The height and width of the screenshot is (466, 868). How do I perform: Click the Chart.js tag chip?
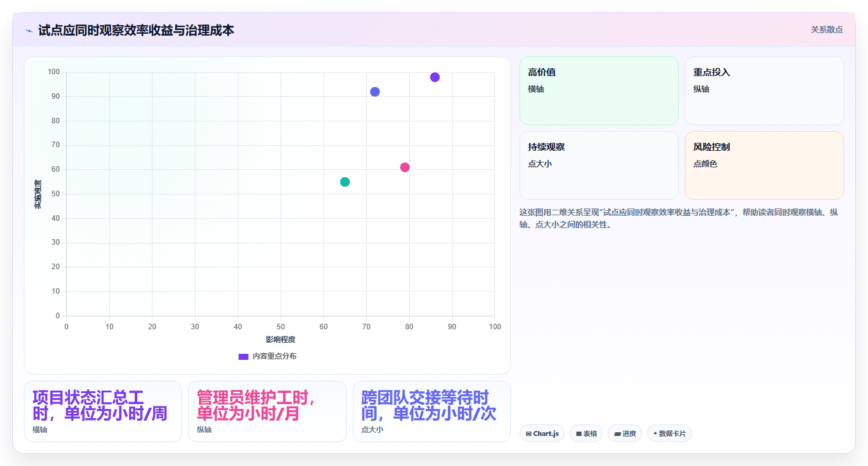point(542,434)
